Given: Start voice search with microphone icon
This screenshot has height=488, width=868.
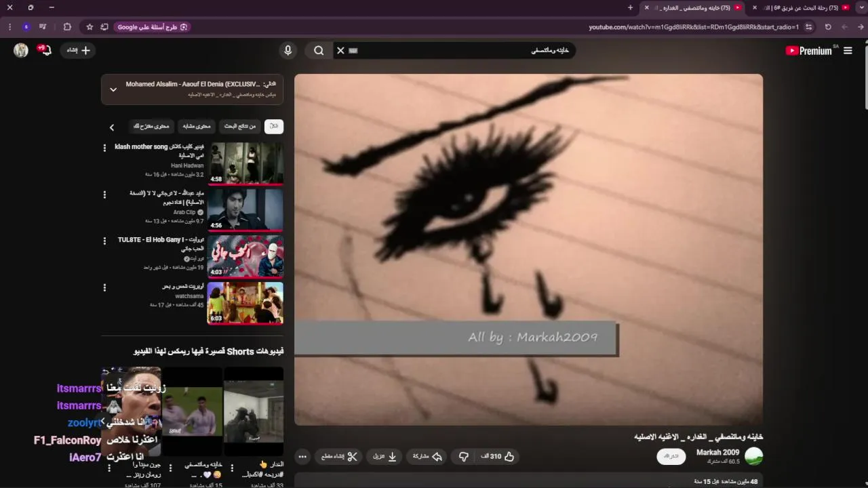Looking at the screenshot, I should tap(288, 50).
